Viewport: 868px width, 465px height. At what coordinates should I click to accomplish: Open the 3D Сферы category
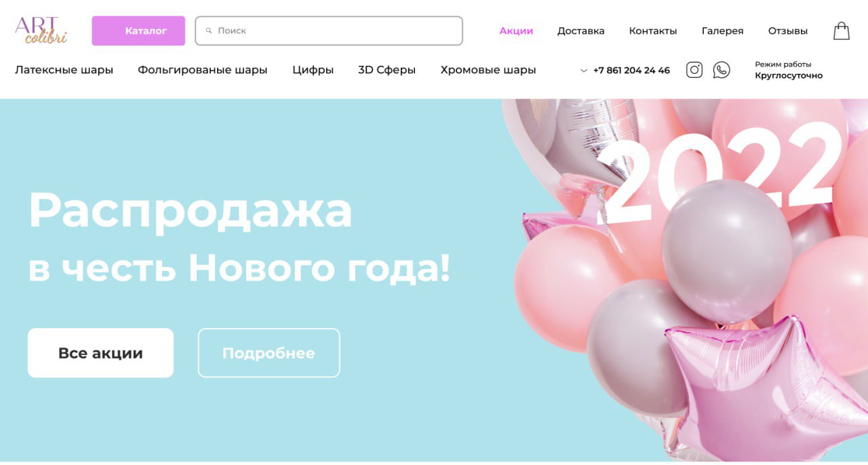[387, 70]
